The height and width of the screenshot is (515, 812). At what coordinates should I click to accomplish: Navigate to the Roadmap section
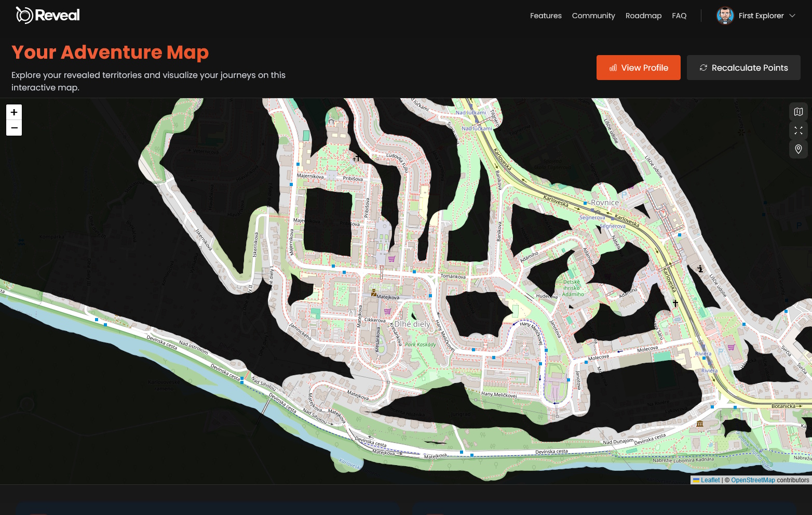(x=643, y=16)
